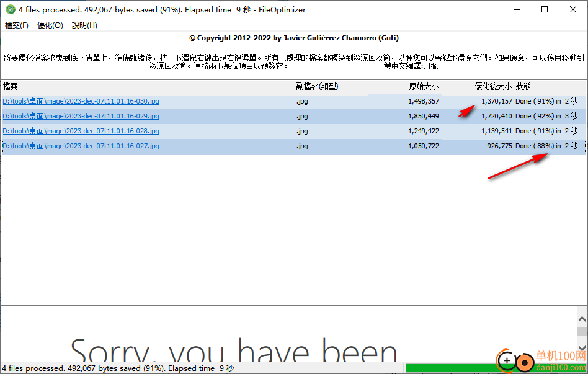
Task: Click the scroll down arrow in bottom panel
Action: [x=582, y=348]
